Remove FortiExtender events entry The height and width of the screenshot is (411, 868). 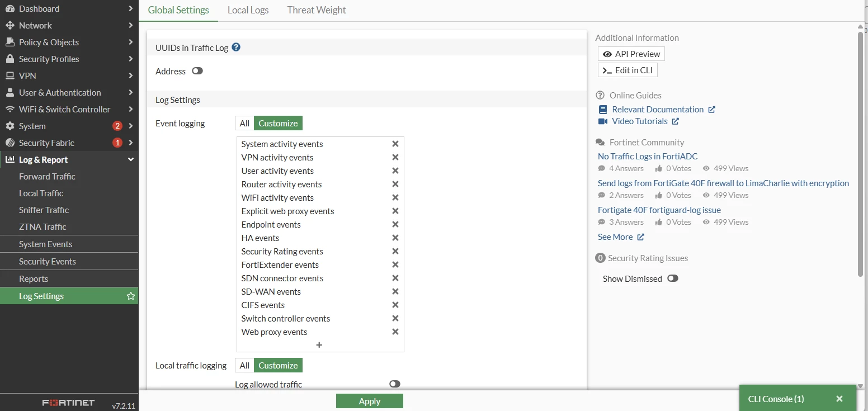point(395,264)
